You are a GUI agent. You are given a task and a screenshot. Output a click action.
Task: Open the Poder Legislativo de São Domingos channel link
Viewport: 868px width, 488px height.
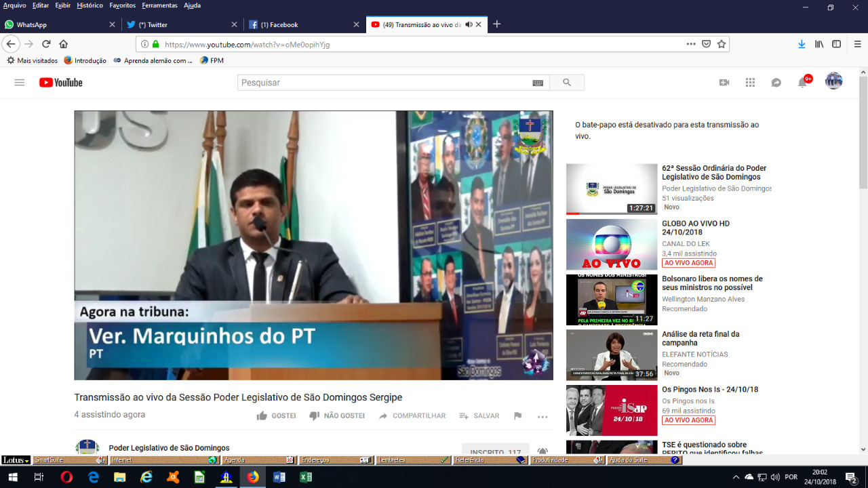[x=169, y=448]
